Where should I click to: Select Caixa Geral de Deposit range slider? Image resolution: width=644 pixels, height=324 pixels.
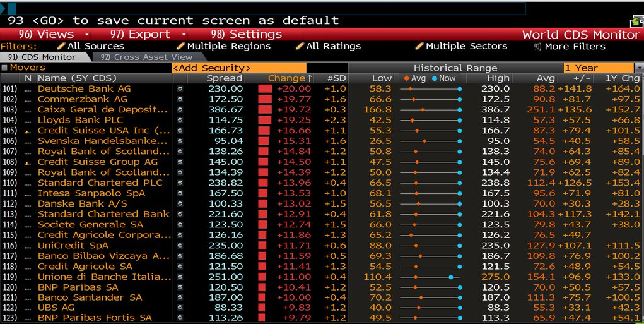click(430, 110)
